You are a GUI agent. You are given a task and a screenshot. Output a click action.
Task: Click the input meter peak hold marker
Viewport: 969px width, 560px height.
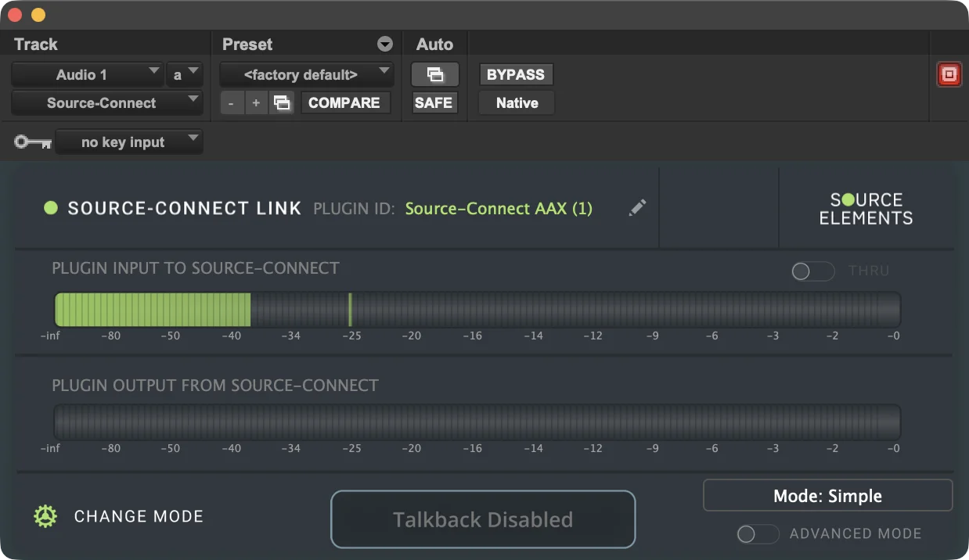[350, 310]
